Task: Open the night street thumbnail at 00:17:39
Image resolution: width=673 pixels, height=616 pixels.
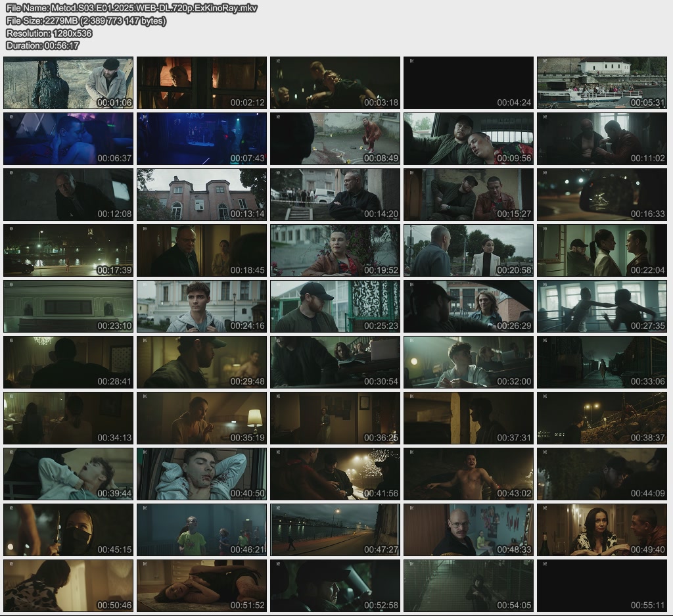Action: [68, 250]
